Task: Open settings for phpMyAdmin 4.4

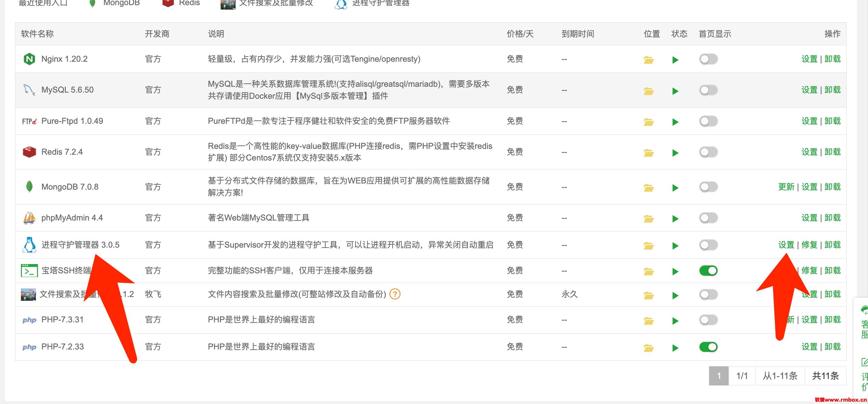Action: [x=809, y=218]
